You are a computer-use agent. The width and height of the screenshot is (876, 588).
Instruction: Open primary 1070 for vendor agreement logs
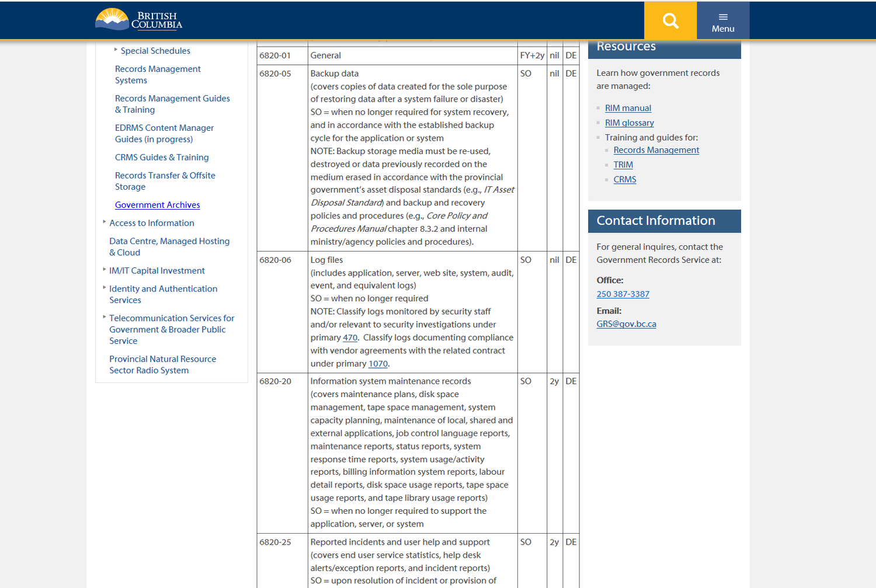378,363
